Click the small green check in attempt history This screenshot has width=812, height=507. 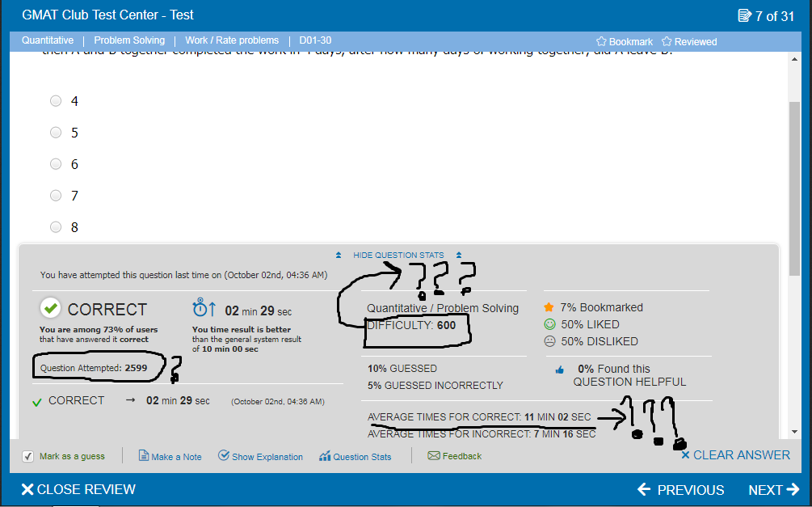coord(37,402)
